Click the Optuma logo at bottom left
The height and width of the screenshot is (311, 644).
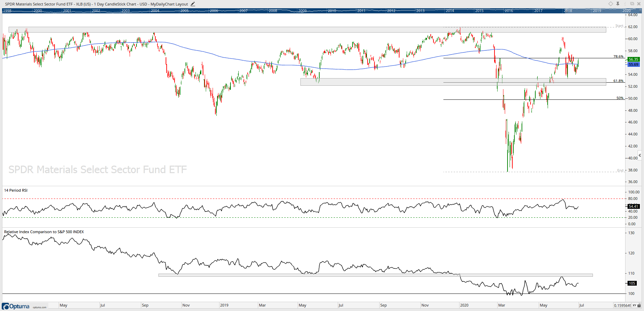(16, 306)
